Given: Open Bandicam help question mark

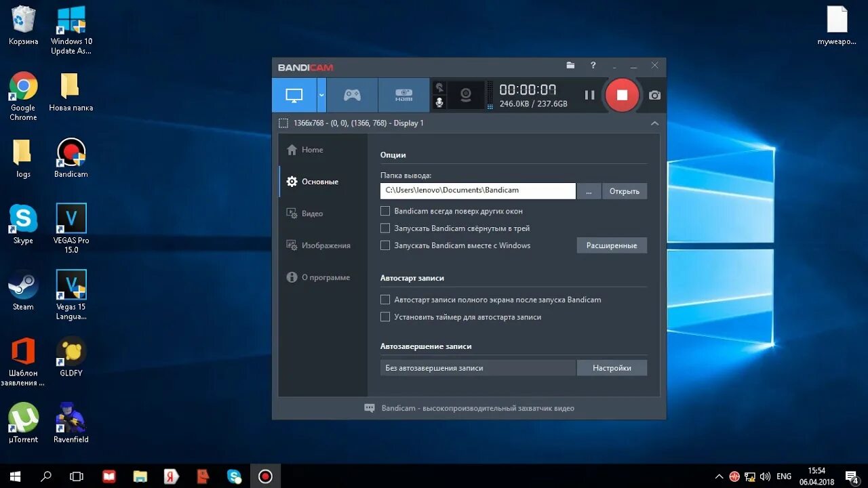Looking at the screenshot, I should pos(593,66).
